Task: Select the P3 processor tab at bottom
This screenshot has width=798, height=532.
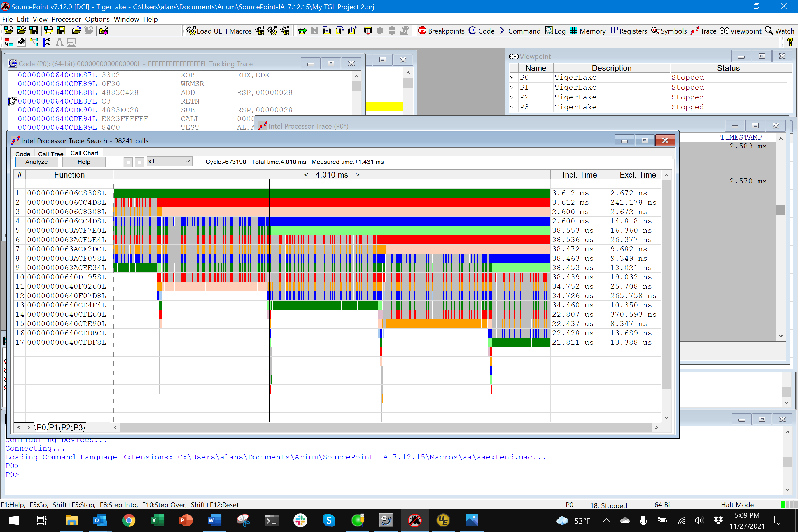Action: [x=78, y=427]
